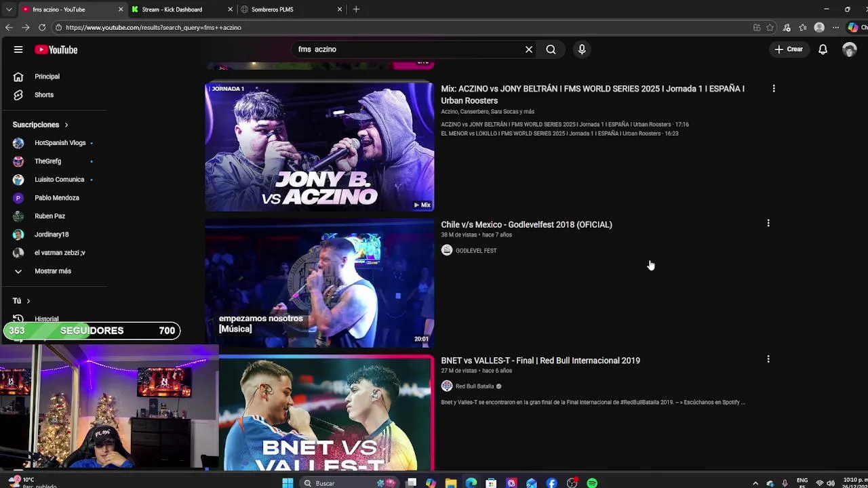The width and height of the screenshot is (868, 488).
Task: Visit the GODLEVEL FEST channel
Action: click(x=476, y=251)
